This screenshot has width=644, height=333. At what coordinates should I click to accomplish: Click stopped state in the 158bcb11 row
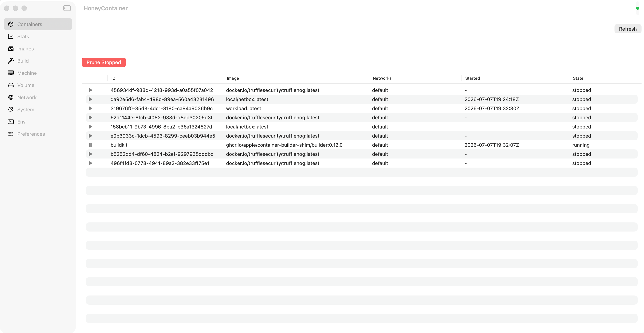click(x=582, y=127)
